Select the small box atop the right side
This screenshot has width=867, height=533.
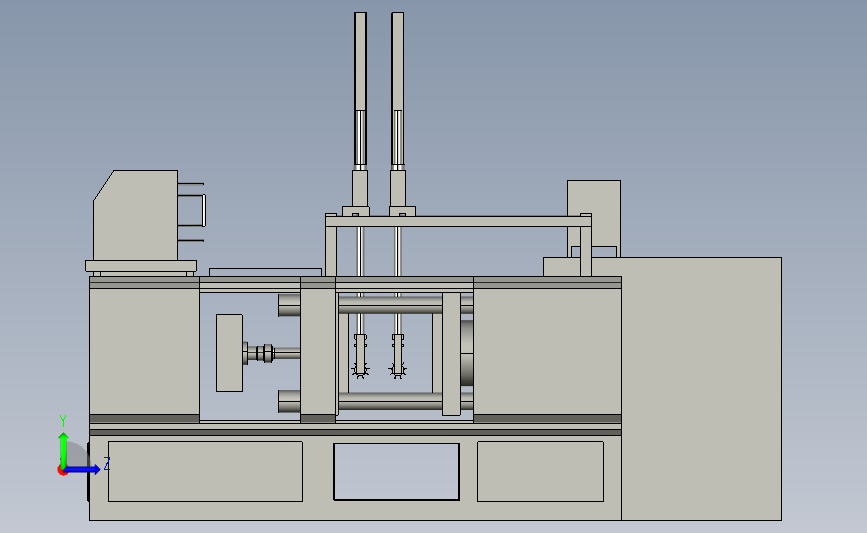coord(594,218)
